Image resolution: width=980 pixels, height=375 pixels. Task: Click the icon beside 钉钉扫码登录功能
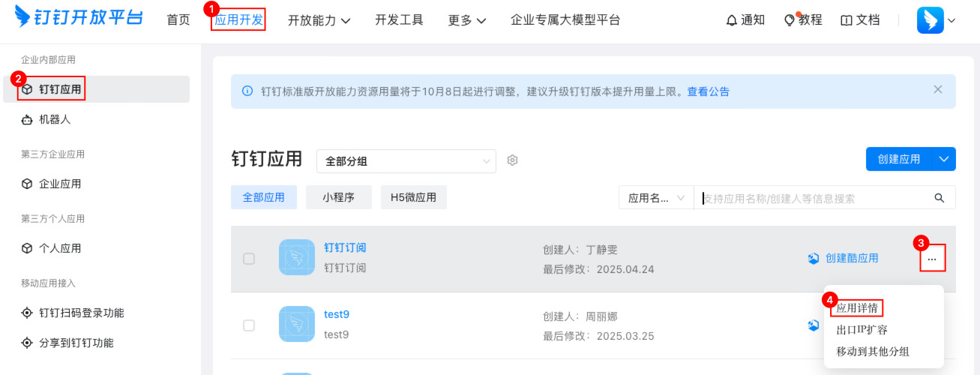point(27,313)
